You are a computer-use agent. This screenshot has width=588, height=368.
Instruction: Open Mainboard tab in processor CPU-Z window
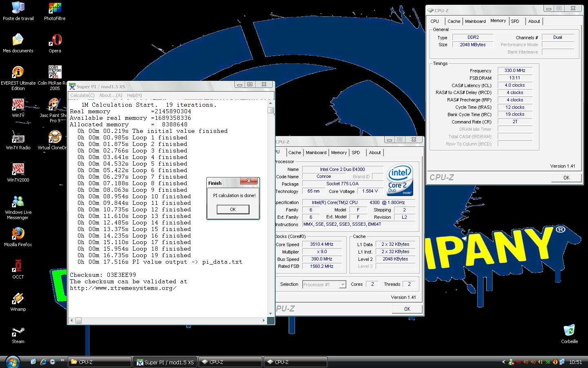[316, 153]
